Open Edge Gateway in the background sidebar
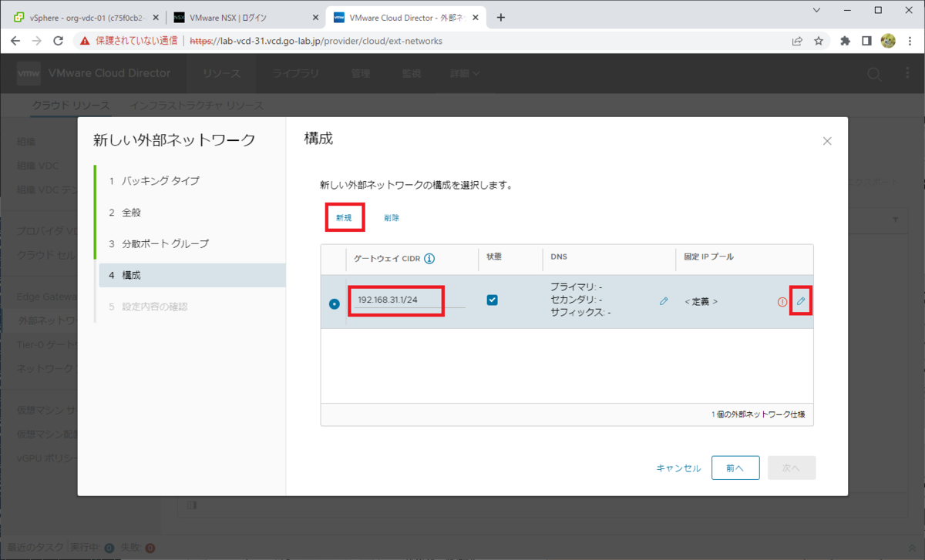 [x=46, y=297]
